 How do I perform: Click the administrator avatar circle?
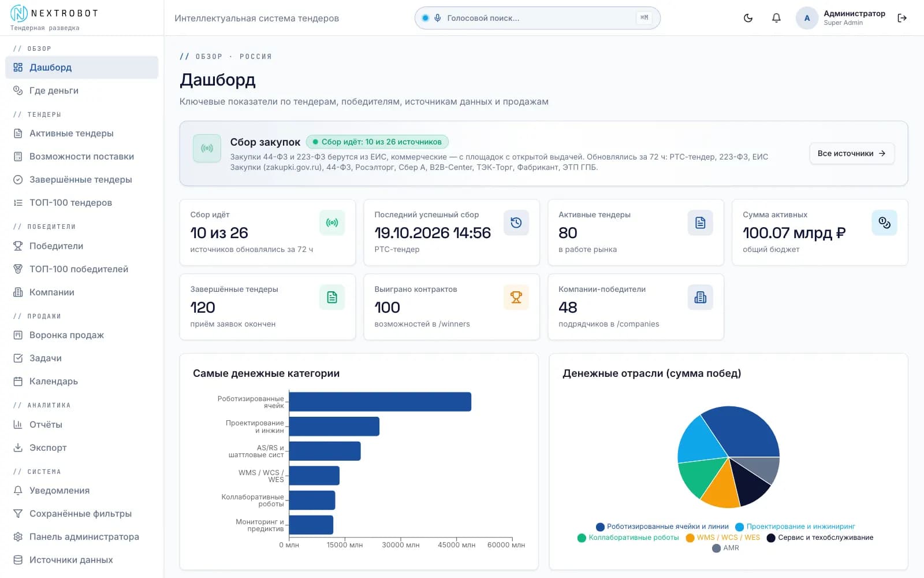807,18
